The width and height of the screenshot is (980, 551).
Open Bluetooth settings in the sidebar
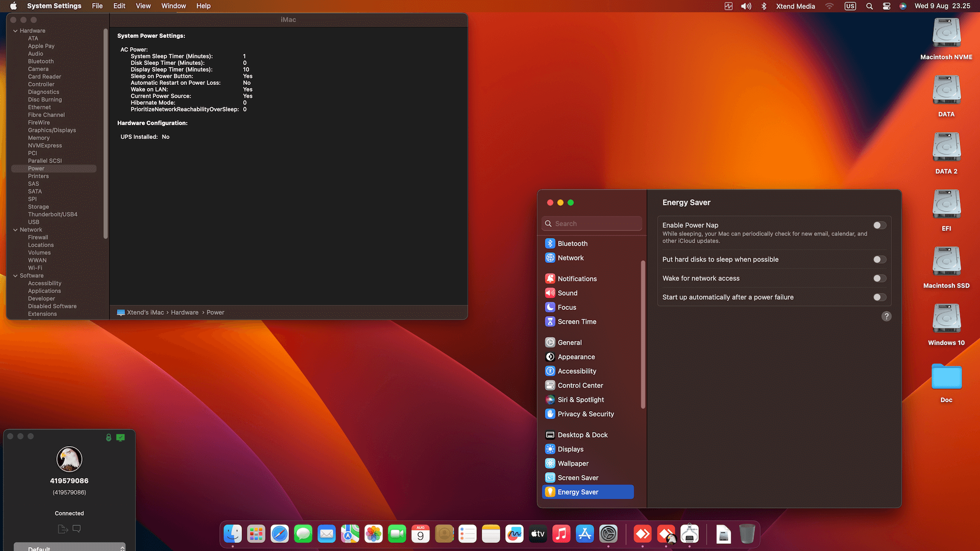point(588,244)
